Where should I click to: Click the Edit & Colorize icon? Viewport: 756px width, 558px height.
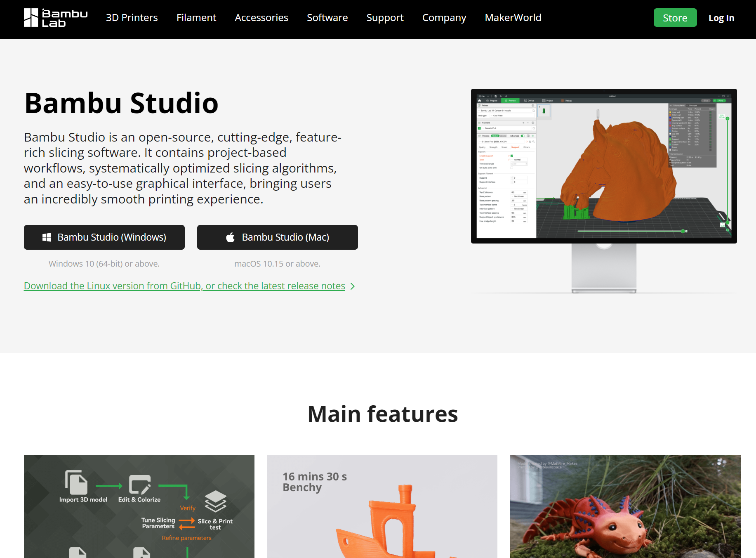tap(140, 485)
